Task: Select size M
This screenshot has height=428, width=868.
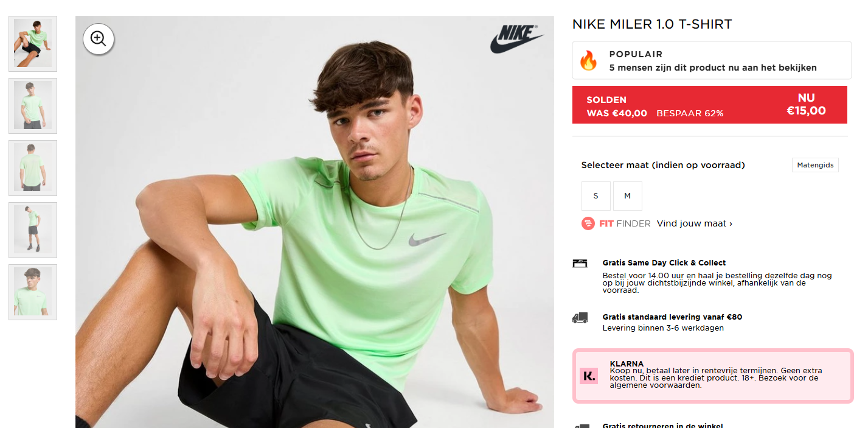Action: pos(627,195)
